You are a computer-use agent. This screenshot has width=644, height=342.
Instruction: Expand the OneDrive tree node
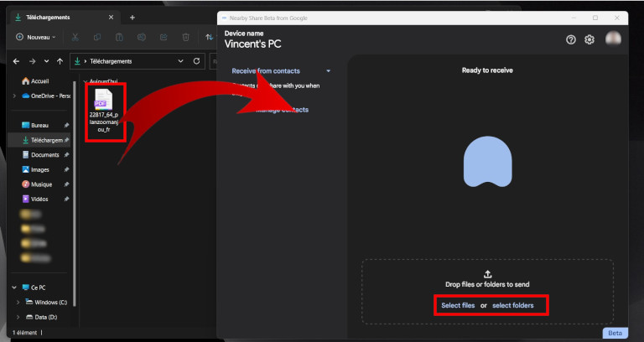(x=14, y=96)
